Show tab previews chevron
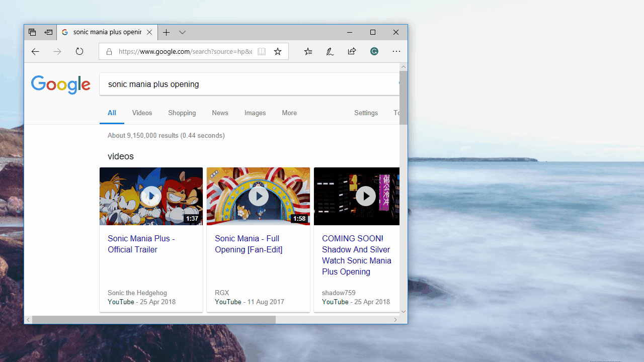Image resolution: width=644 pixels, height=362 pixels. coord(182,32)
